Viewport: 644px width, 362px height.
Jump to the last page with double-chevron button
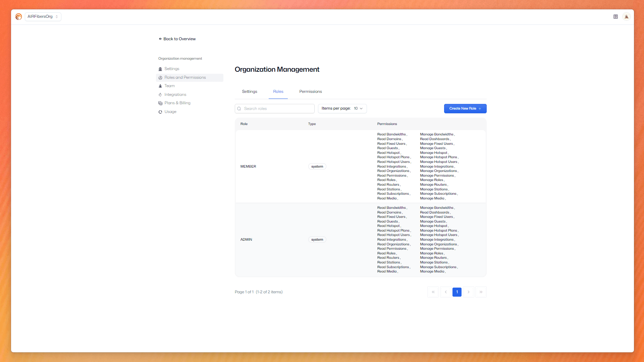[x=481, y=292]
